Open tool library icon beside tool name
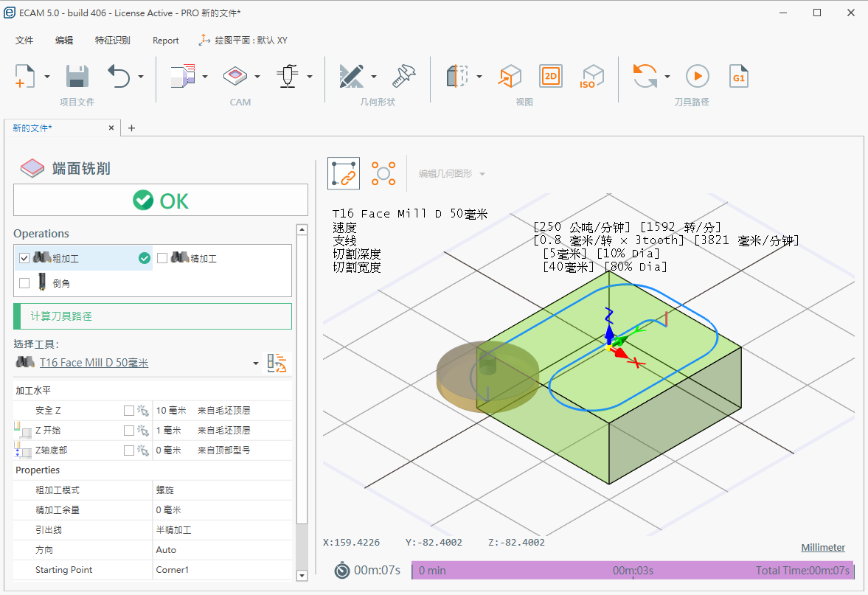Image resolution: width=868 pixels, height=595 pixels. click(x=277, y=363)
